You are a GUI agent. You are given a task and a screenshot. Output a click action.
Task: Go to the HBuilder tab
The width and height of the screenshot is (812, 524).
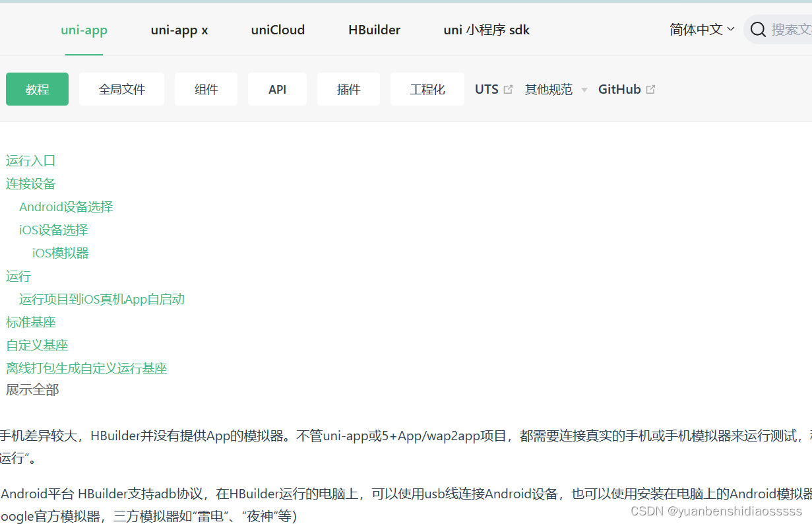pos(374,30)
